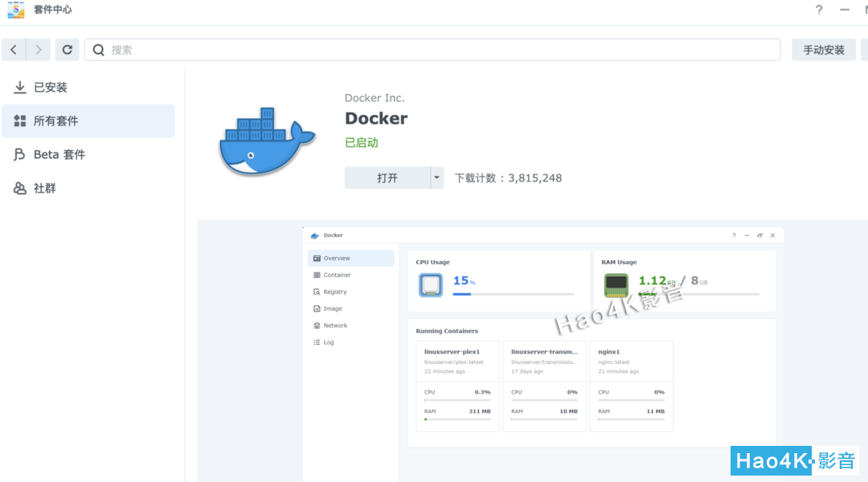The height and width of the screenshot is (482, 868).
Task: Refresh the package list
Action: 67,50
